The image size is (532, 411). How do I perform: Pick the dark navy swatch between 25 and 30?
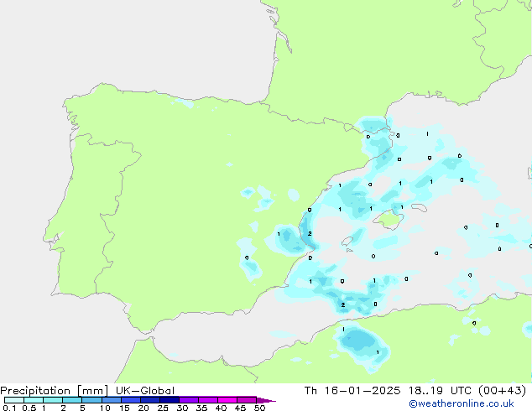[170, 400]
